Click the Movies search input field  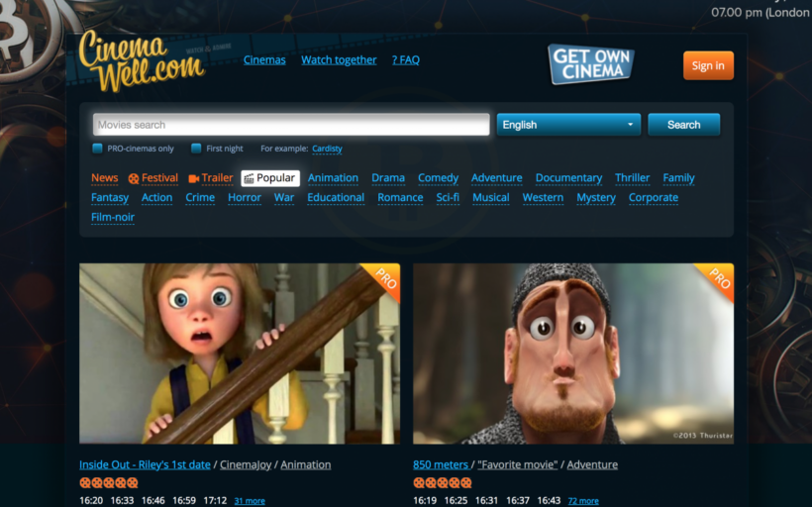pyautogui.click(x=291, y=125)
